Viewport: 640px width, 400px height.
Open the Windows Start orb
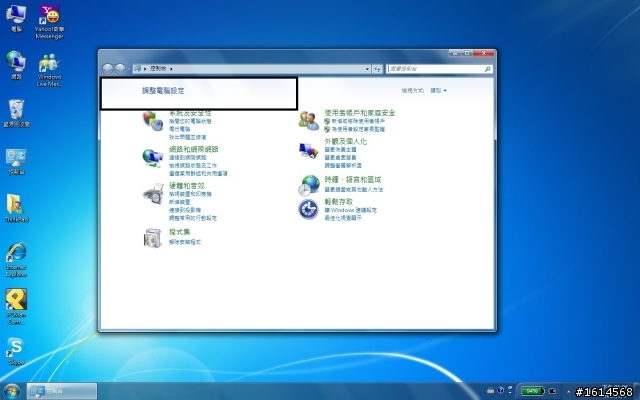[x=11, y=391]
